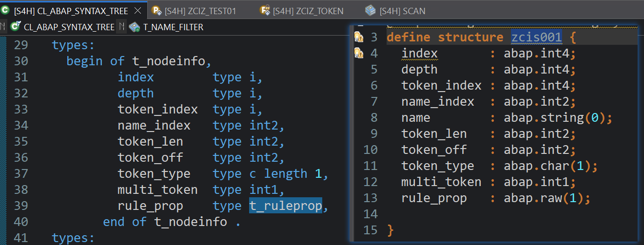Click 'name' field in popup line 8
Image resolution: width=644 pixels, height=245 pixels.
[416, 117]
